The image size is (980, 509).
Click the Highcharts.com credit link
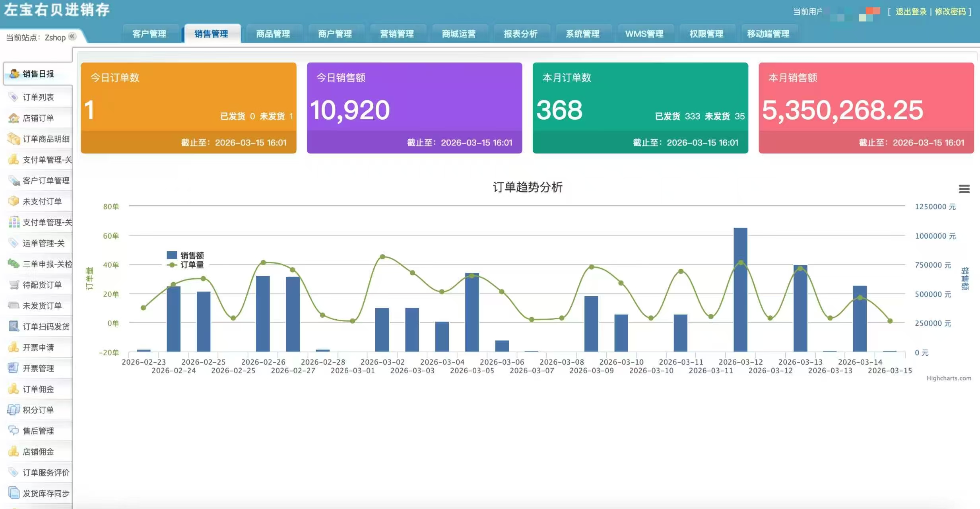(x=949, y=378)
